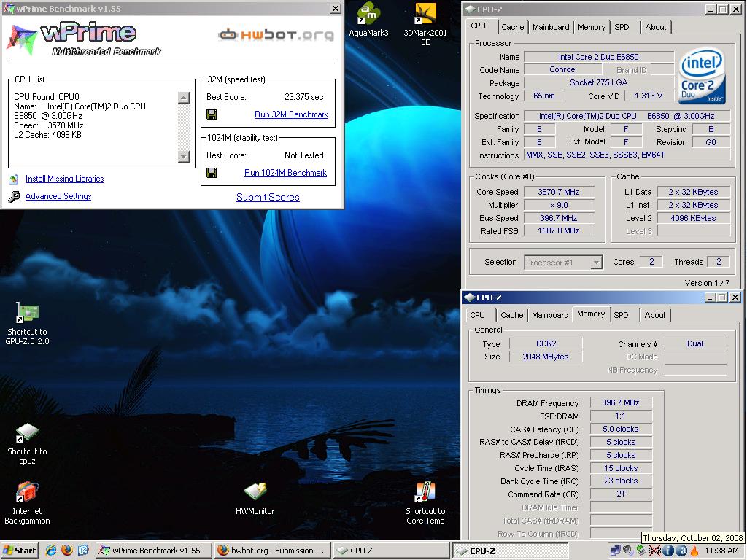Select the SPD tab in upper CPU-Z
The image size is (747, 560).
(622, 27)
